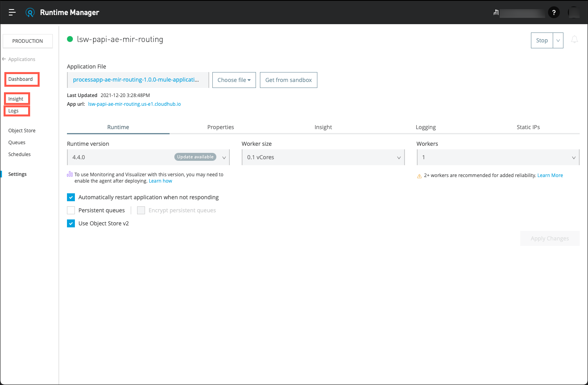Click the Learn More workers link
This screenshot has height=385, width=588.
[550, 175]
